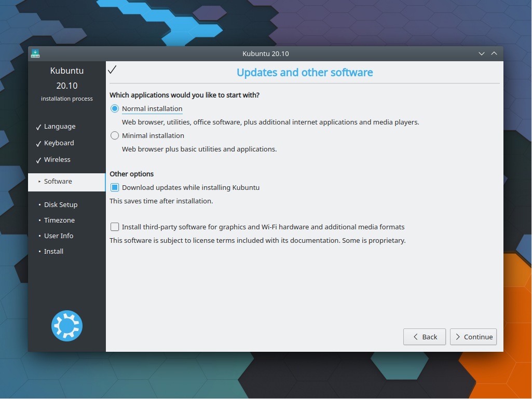Click 'Which applications would you like to start with?'
The height and width of the screenshot is (399, 532).
185,95
